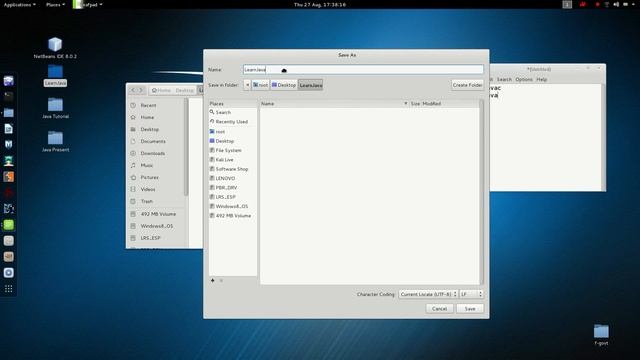
Task: Select the LearnJava desktop folder
Action: click(x=55, y=76)
